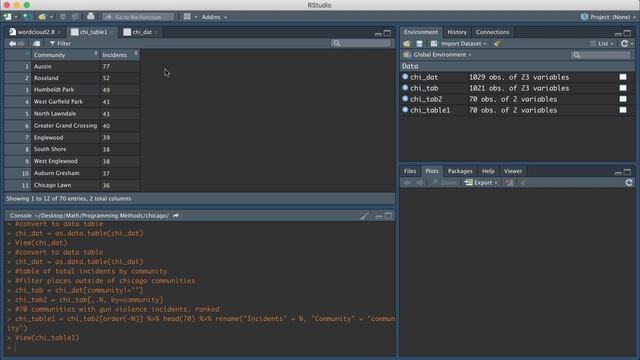Click the Chicago Lawn cell

click(x=65, y=185)
